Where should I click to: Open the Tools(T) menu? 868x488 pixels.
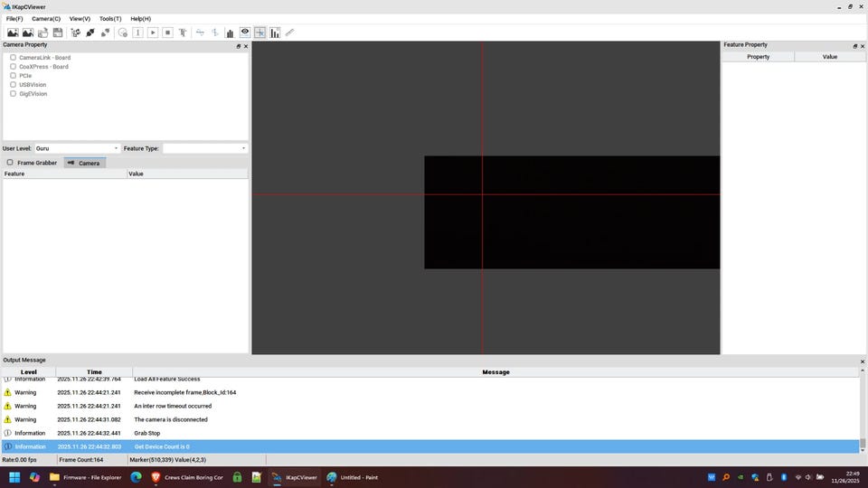tap(110, 19)
